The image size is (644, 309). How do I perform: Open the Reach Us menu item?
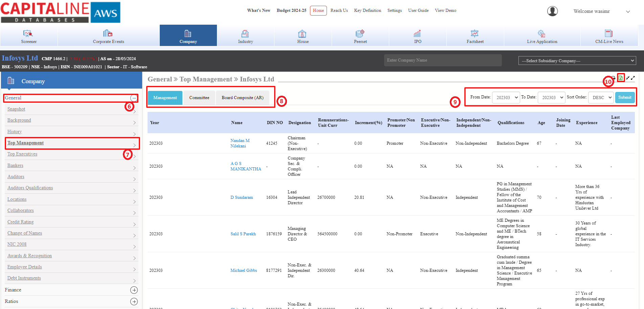[x=339, y=10]
